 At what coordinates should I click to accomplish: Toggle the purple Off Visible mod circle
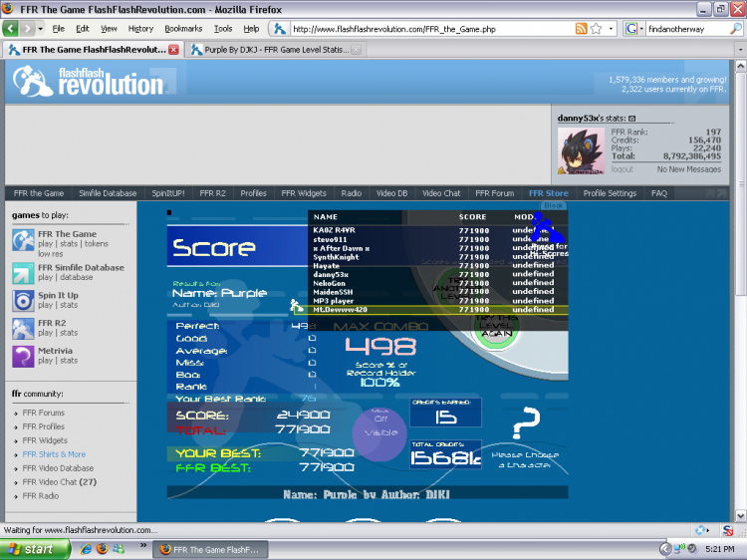click(x=380, y=433)
